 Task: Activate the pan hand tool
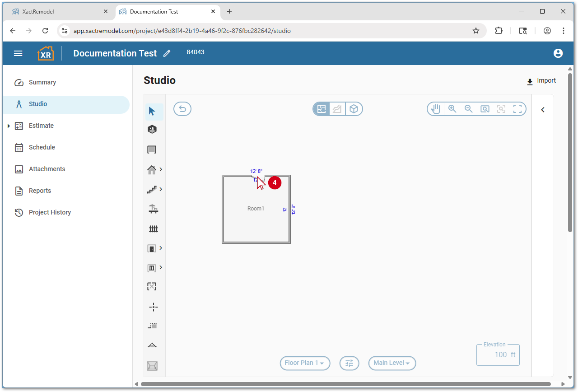pyautogui.click(x=435, y=109)
